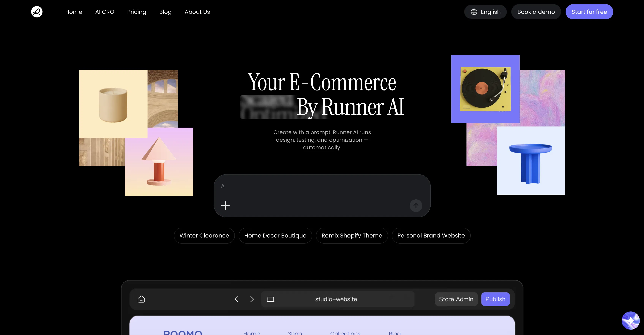Navigate back using the left arrow in preview
The height and width of the screenshot is (335, 644).
[236, 299]
